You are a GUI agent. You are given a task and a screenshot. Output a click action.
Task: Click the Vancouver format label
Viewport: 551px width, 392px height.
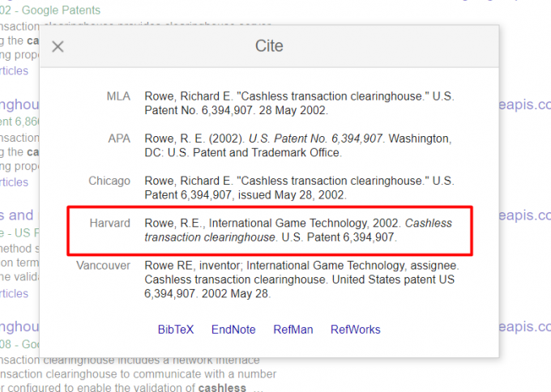point(103,266)
